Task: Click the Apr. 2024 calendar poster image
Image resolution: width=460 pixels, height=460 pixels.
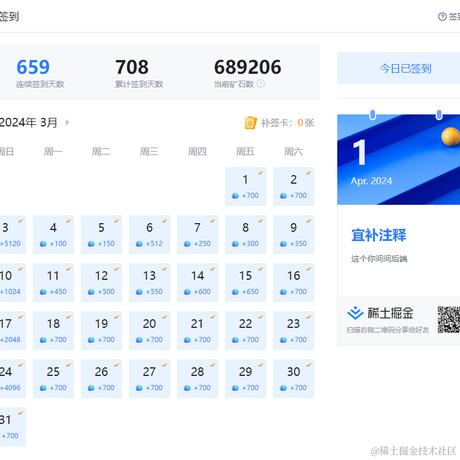Action: tap(399, 159)
